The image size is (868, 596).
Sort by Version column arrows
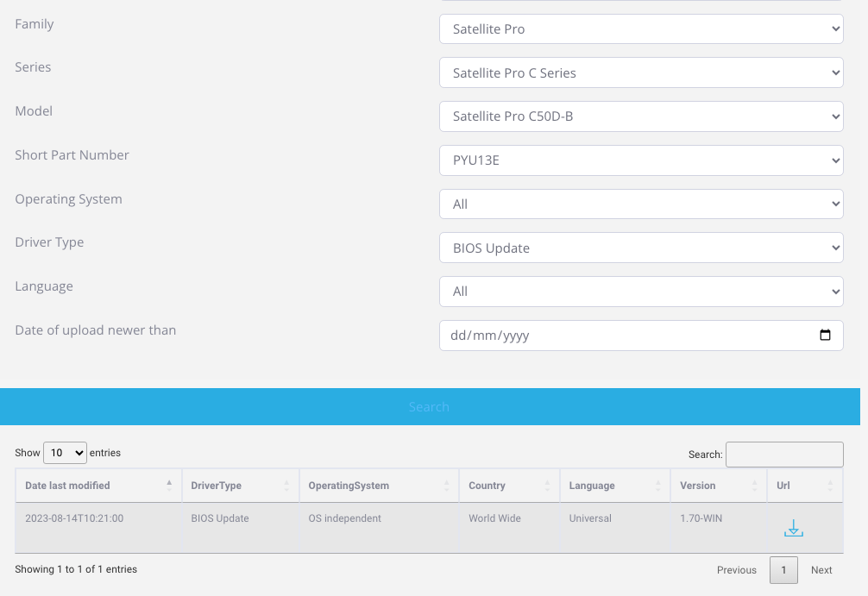pos(754,486)
